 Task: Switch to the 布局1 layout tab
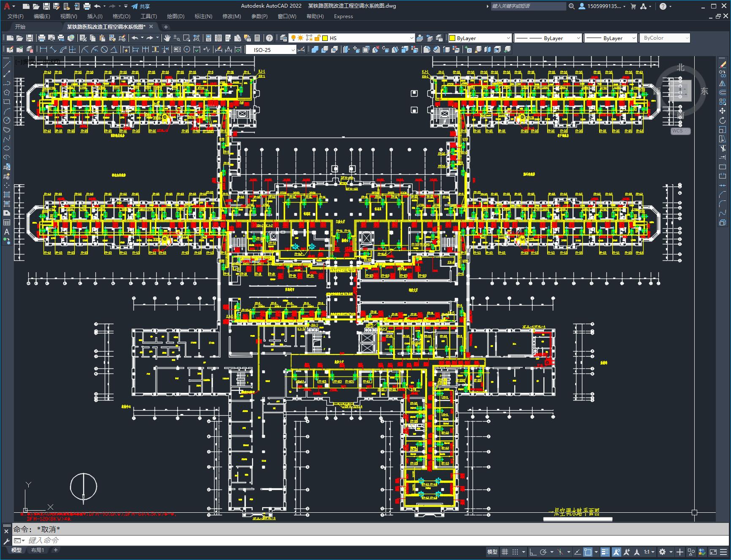[37, 550]
